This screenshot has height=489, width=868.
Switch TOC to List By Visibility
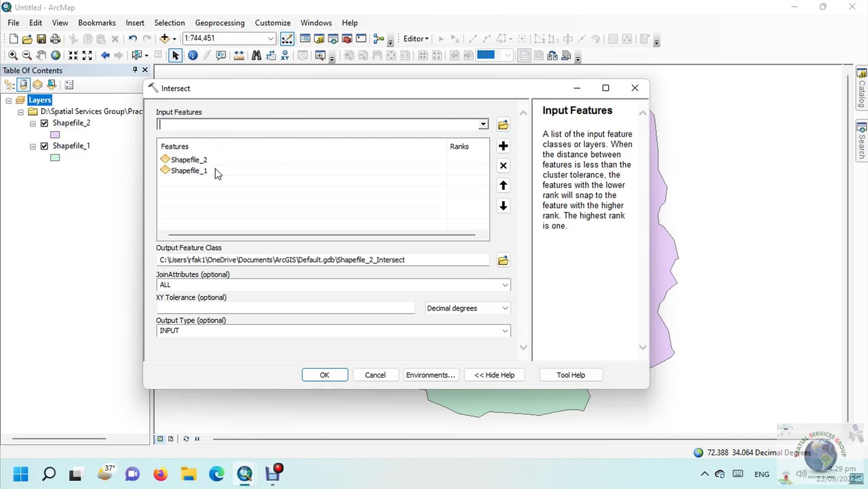pyautogui.click(x=37, y=85)
